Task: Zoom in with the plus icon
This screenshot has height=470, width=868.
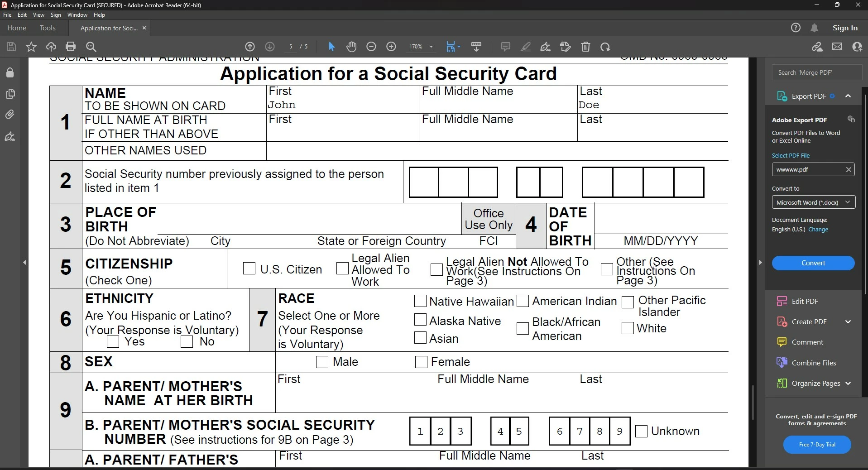Action: 391,47
